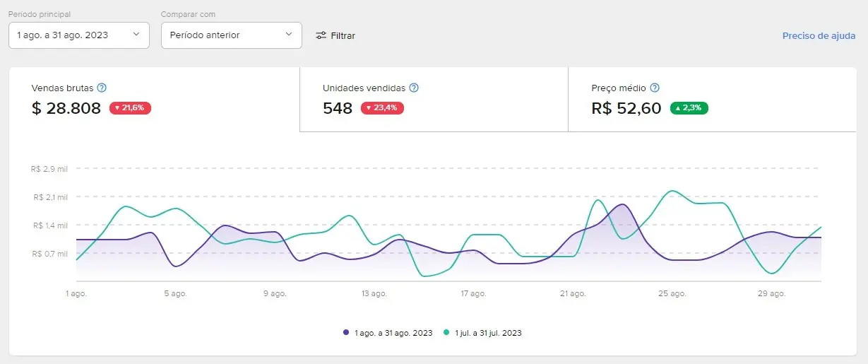Click question mark icon beside Preço médio
This screenshot has height=364, width=868.
655,88
